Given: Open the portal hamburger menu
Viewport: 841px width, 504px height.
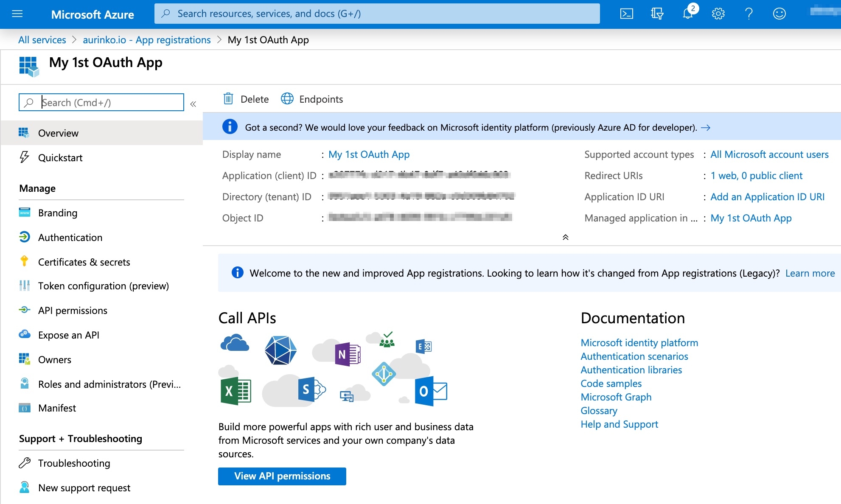Looking at the screenshot, I should click(x=17, y=14).
